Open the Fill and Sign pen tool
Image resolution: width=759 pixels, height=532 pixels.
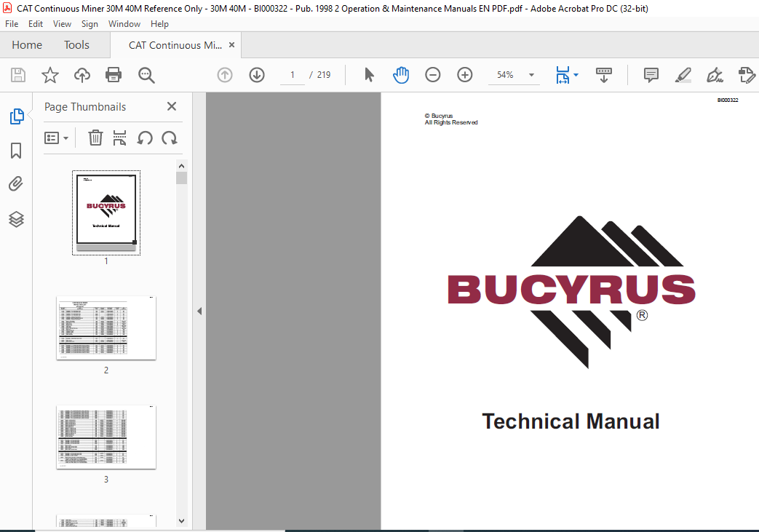715,75
